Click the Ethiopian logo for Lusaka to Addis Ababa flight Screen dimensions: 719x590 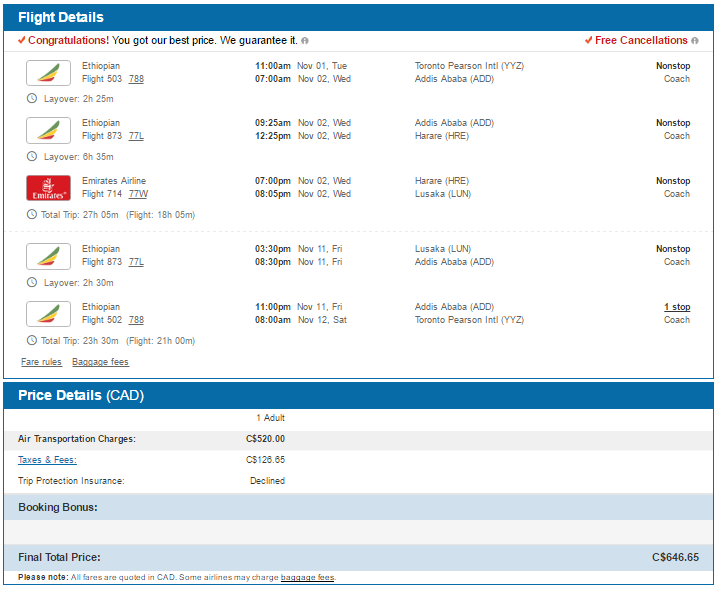48,256
